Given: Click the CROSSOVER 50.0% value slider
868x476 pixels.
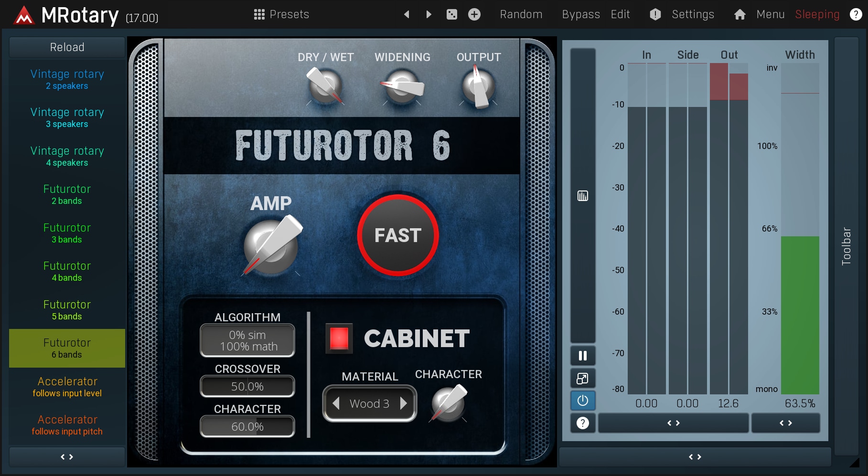Looking at the screenshot, I should click(247, 386).
